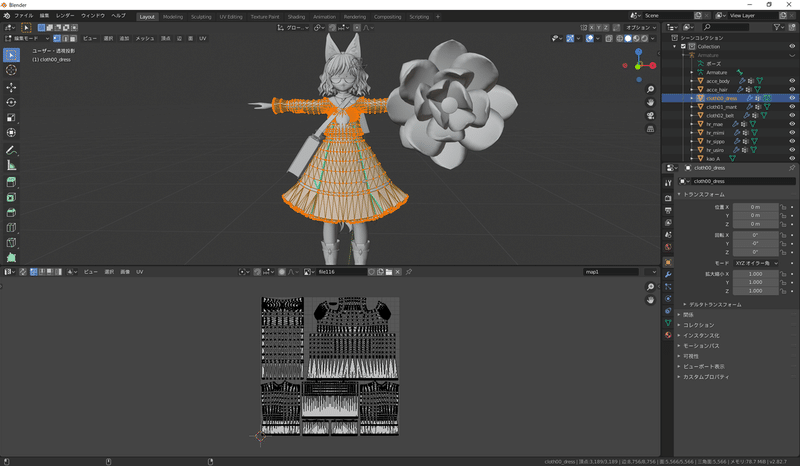Click the Extrude Region tool
This screenshot has height=466, width=800.
click(x=11, y=181)
